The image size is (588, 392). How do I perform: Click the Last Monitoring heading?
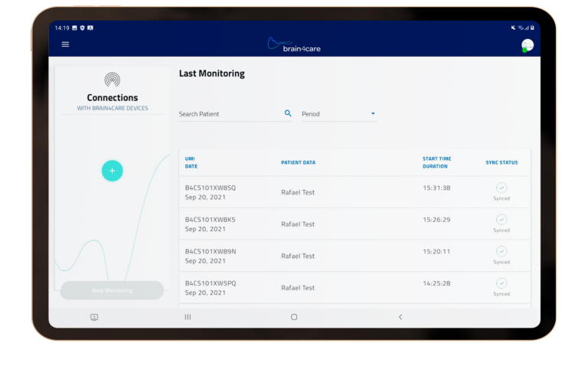(212, 73)
